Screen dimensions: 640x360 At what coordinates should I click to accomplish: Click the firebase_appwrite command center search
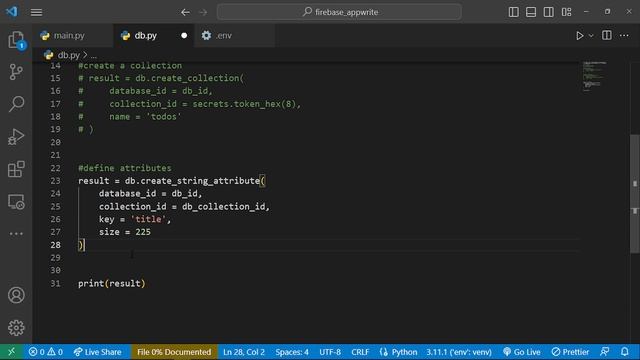[340, 12]
